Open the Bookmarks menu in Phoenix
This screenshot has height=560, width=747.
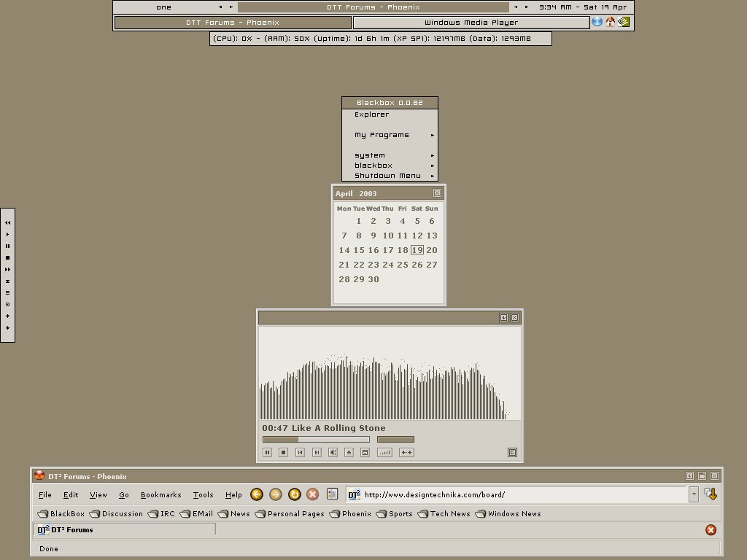pos(160,494)
